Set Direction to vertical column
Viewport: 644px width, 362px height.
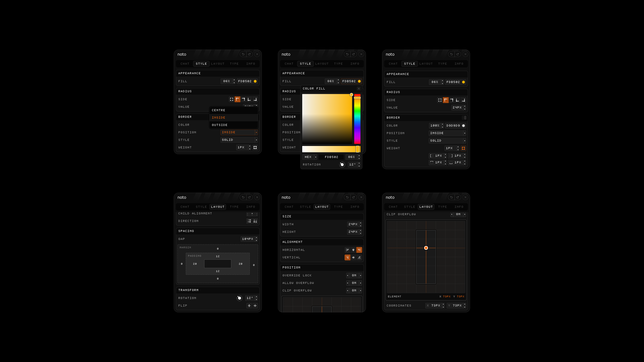coord(255,221)
